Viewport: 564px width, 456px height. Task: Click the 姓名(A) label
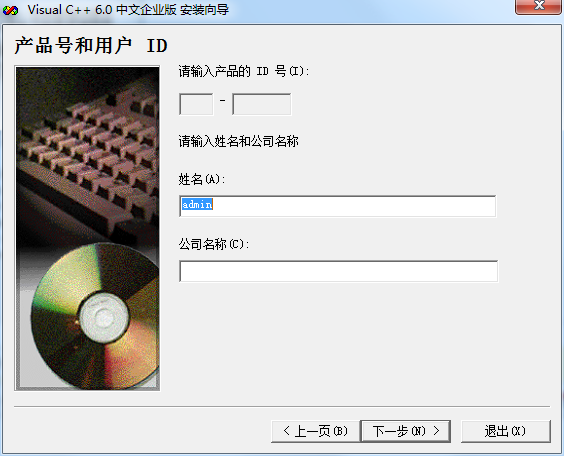[201, 179]
